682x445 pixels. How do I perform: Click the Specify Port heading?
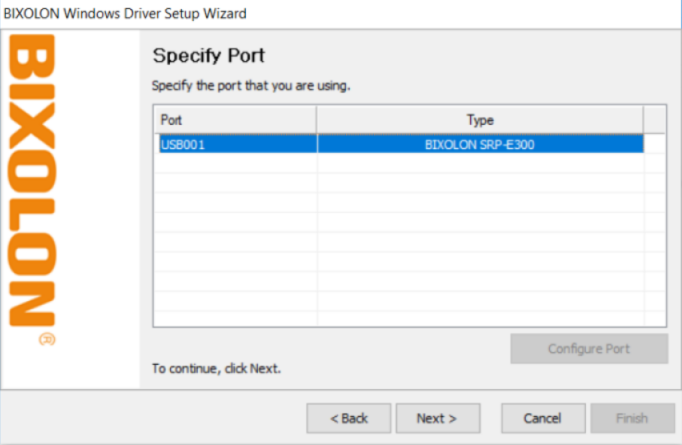(x=209, y=56)
